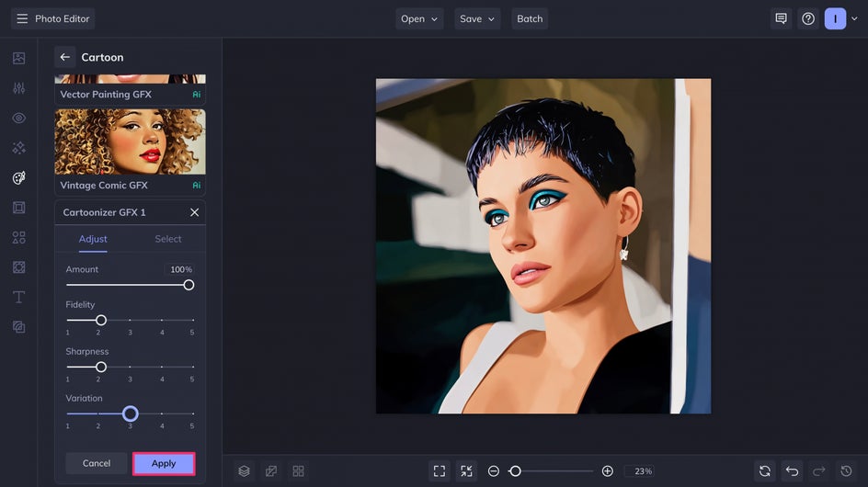
Task: Click the Photo Editor title label
Action: tap(62, 18)
